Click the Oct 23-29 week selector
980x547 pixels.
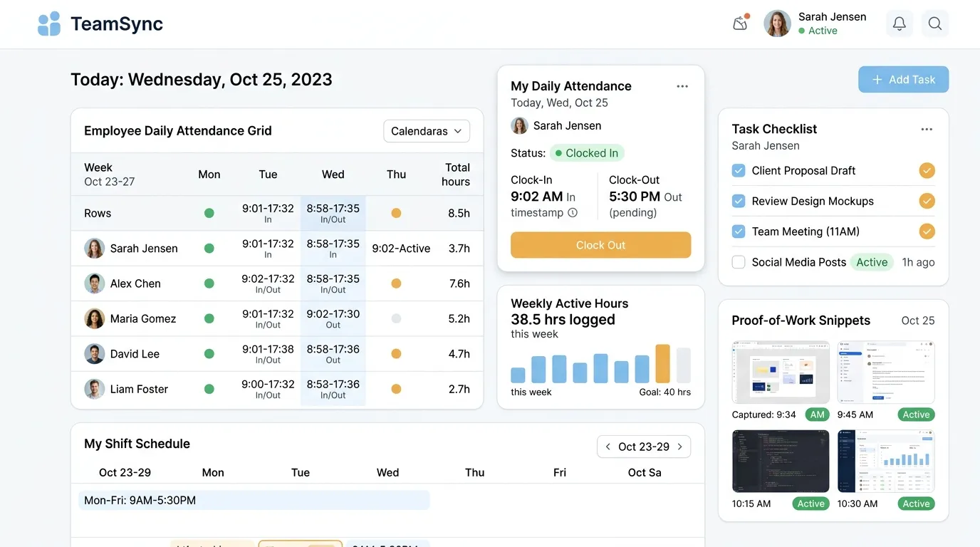point(644,447)
